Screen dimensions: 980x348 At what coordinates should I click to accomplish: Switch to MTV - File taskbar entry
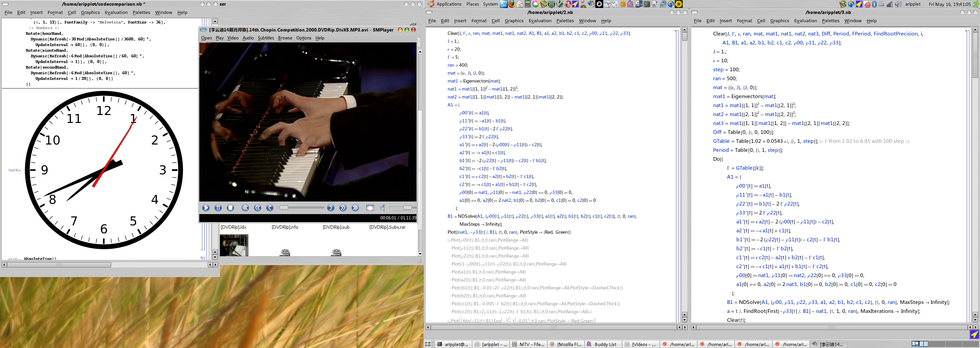(528, 344)
